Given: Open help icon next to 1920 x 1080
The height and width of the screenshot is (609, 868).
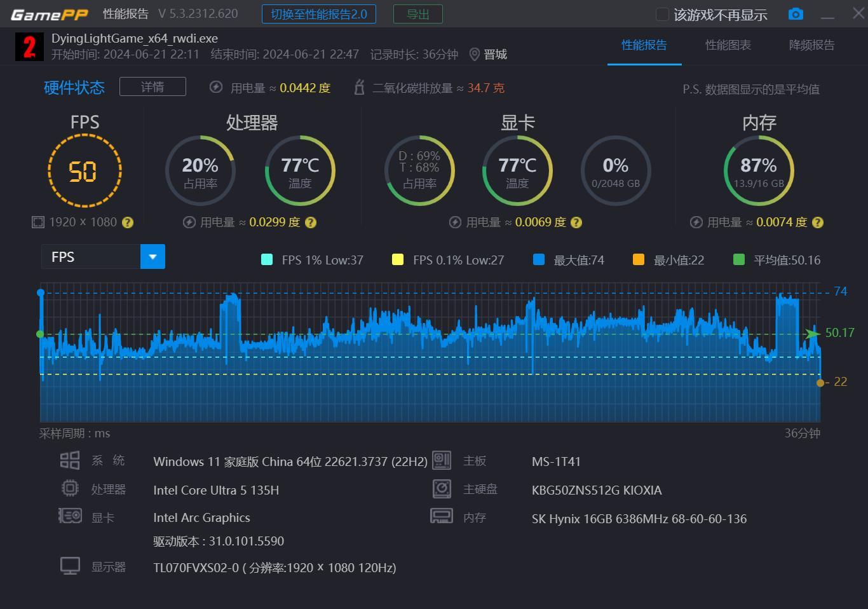Looking at the screenshot, I should 128,222.
